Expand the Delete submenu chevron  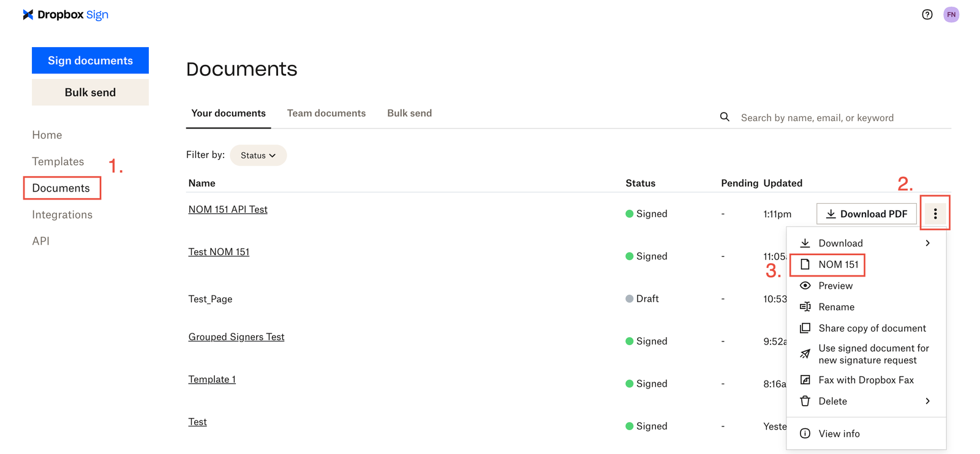pos(928,401)
